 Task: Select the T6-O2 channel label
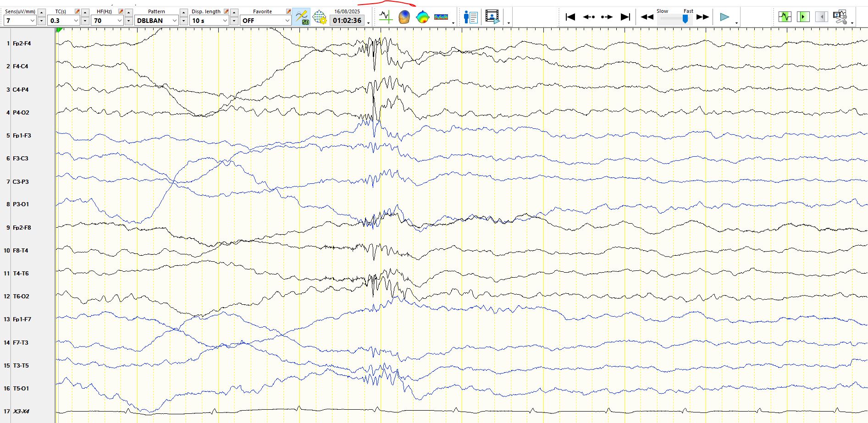coord(21,297)
